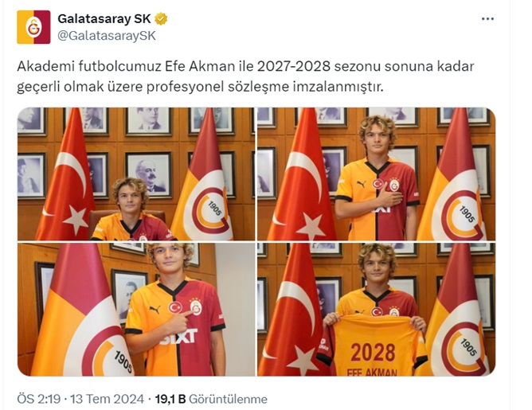This screenshot has width=532, height=410.
Task: Click the EFE AKMAN name on jersey
Action: [372, 373]
